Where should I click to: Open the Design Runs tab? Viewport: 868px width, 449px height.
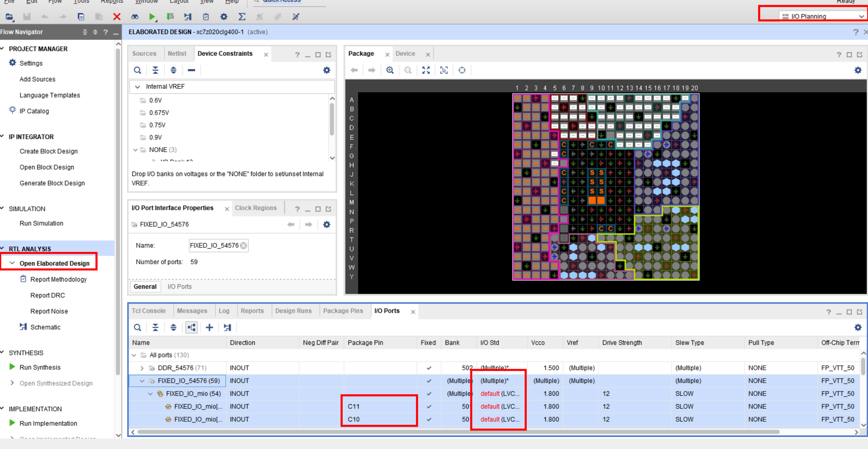pos(293,311)
